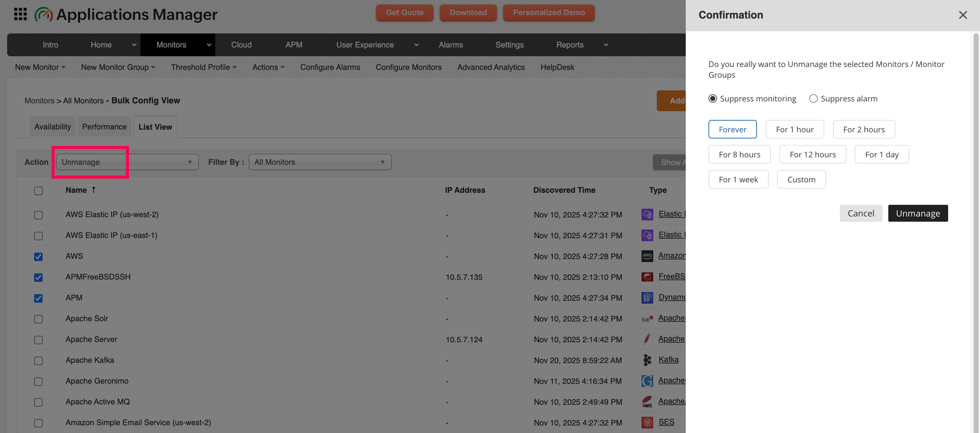This screenshot has width=980, height=433.
Task: Close the Confirmation panel
Action: click(962, 15)
